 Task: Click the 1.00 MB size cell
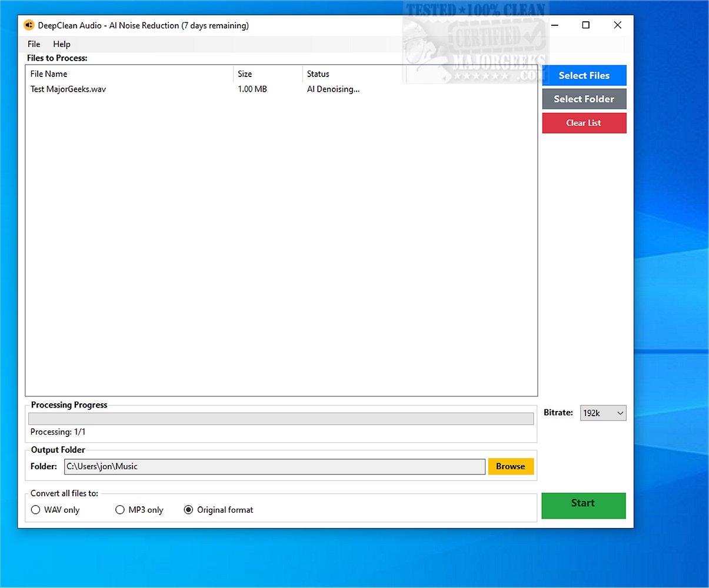click(252, 89)
